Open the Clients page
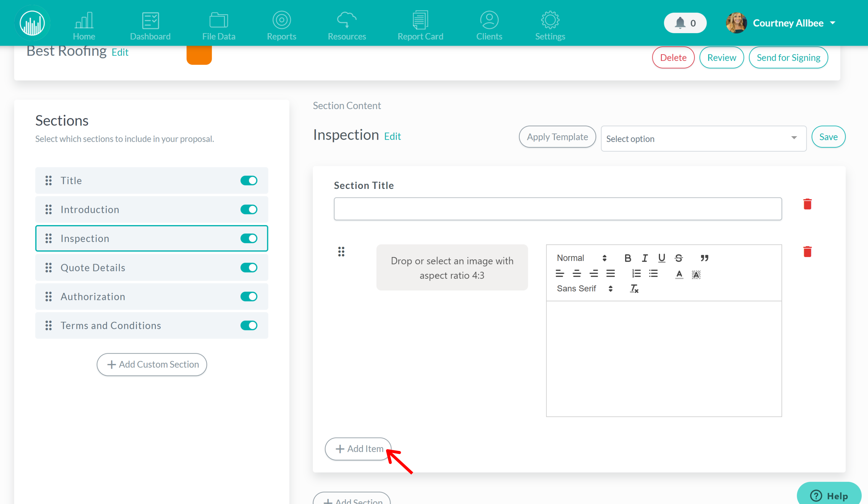Viewport: 868px width, 504px height. [489, 26]
